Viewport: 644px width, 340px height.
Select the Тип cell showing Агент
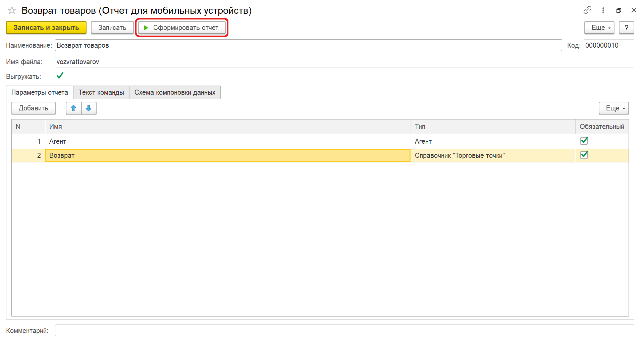coord(493,141)
